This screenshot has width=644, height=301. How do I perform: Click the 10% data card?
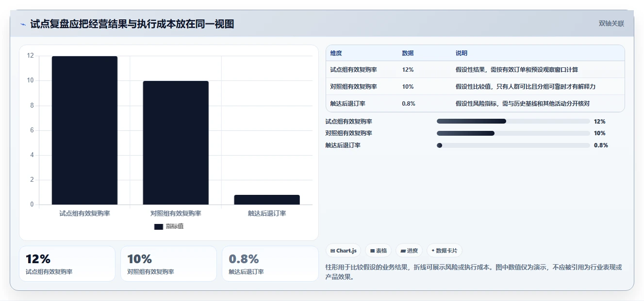coord(168,264)
